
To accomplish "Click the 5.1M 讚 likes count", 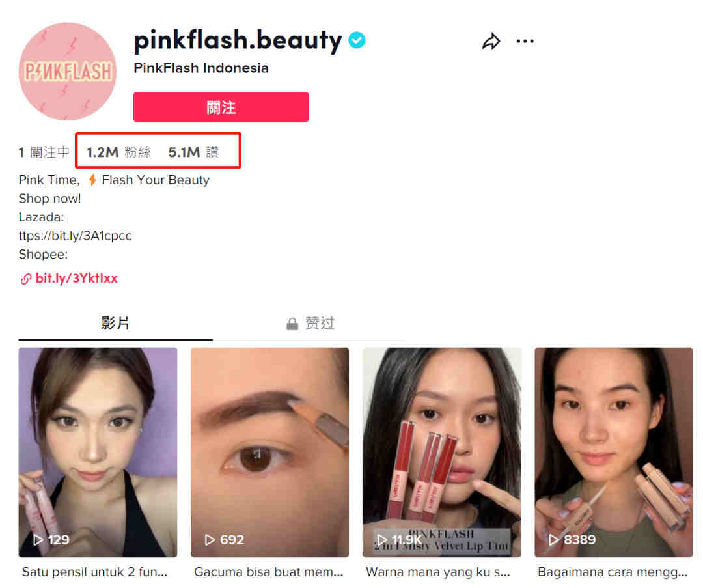I will tap(193, 152).
